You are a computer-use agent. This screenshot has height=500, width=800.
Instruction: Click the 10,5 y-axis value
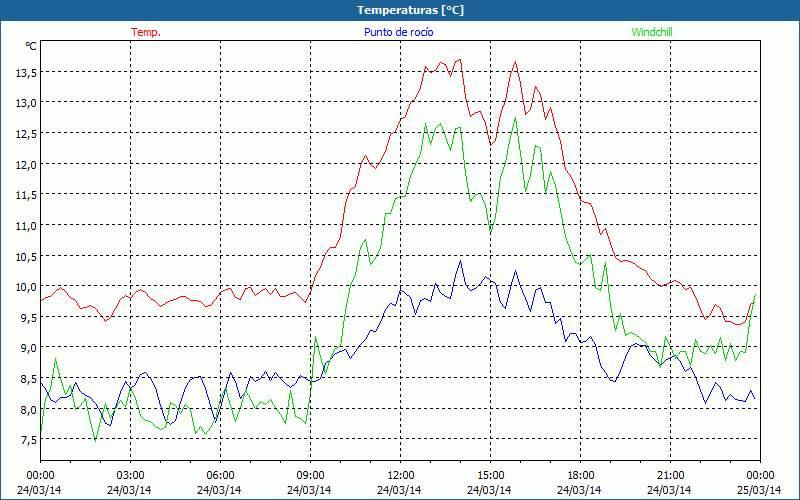point(26,256)
